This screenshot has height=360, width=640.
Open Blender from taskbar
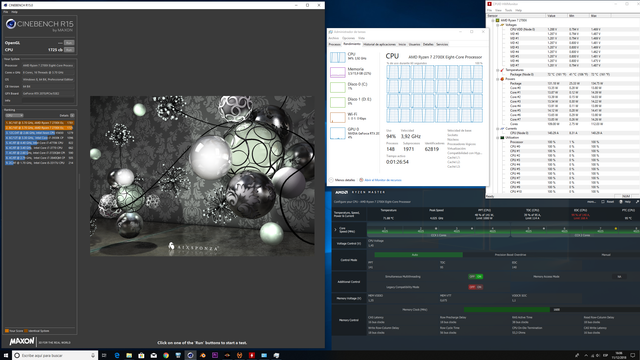[x=202, y=356]
